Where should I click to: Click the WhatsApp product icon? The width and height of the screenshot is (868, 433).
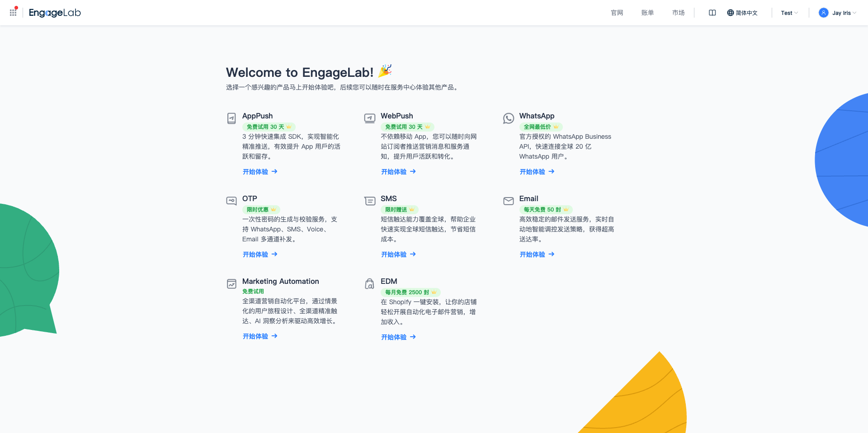point(509,118)
